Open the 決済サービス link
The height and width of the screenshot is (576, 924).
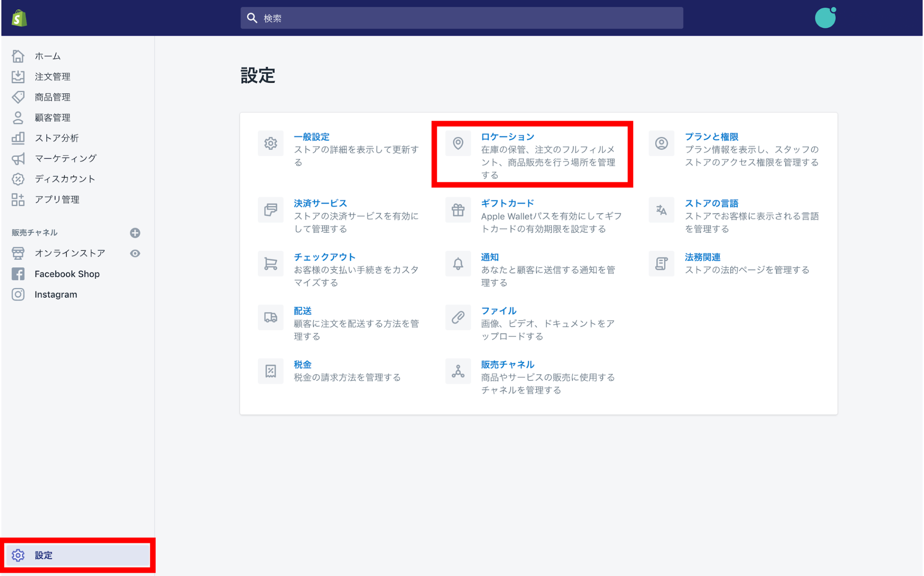tap(320, 203)
